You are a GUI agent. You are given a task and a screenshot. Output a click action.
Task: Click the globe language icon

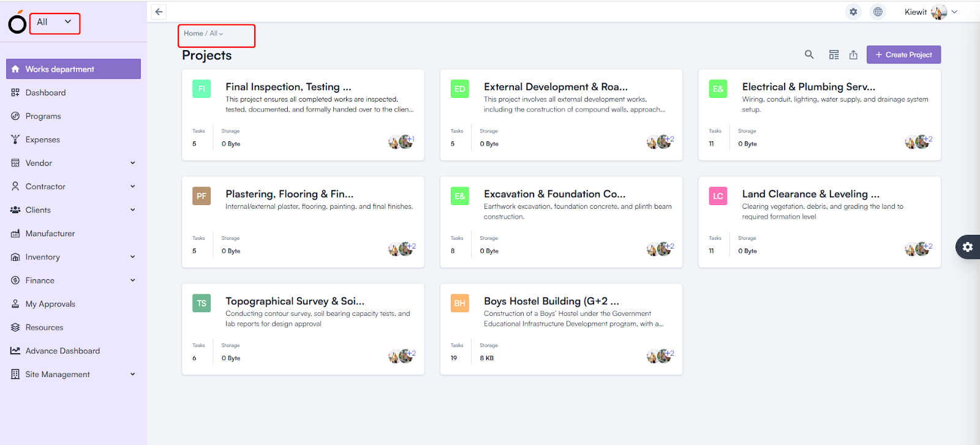tap(878, 12)
